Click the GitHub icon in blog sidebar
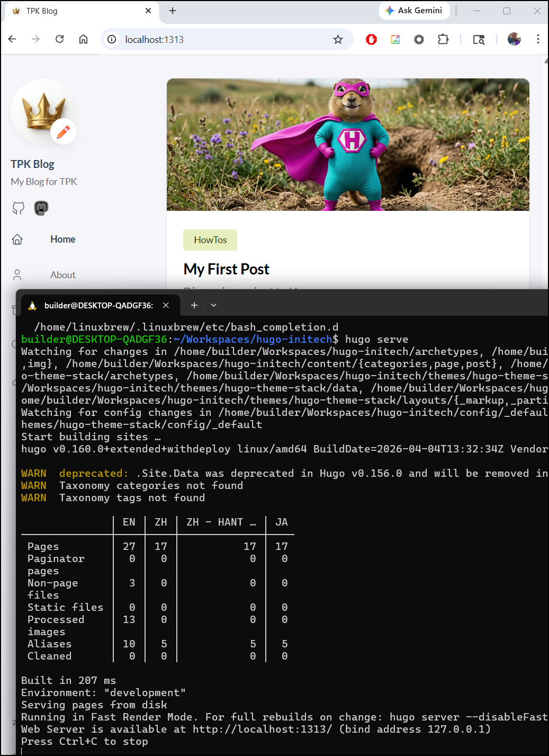 (19, 208)
